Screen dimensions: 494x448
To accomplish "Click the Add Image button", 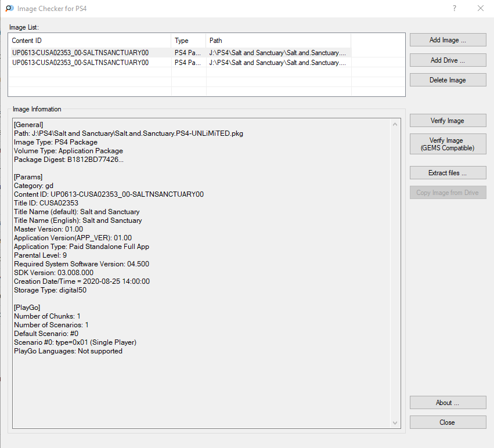I will (x=448, y=40).
